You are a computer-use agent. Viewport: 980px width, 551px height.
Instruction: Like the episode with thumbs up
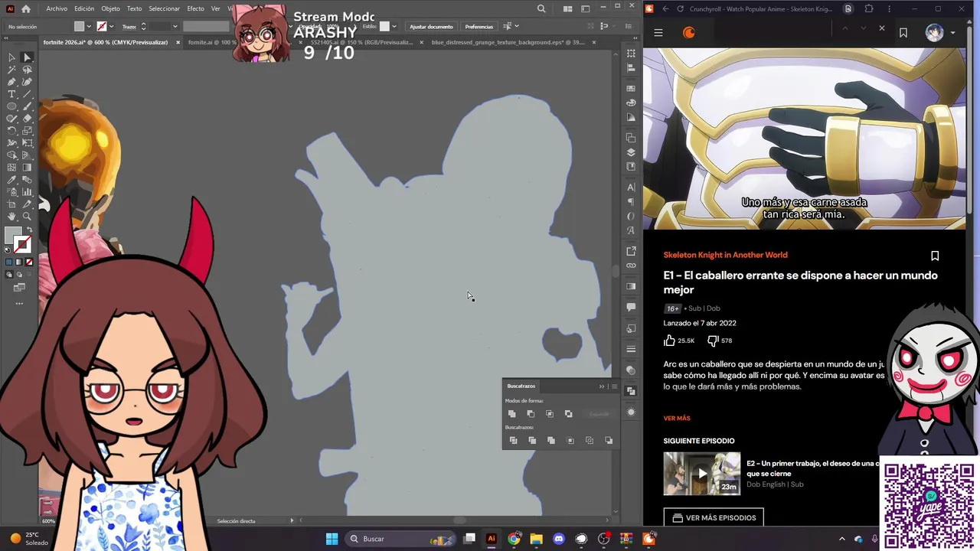tap(670, 341)
